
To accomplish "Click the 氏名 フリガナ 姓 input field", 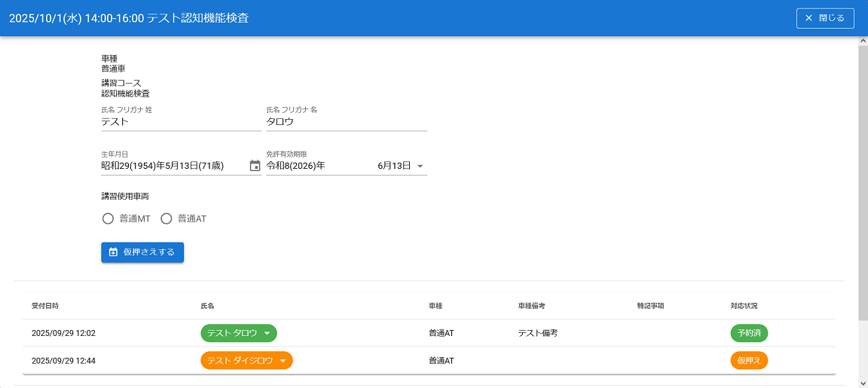I will [x=181, y=122].
